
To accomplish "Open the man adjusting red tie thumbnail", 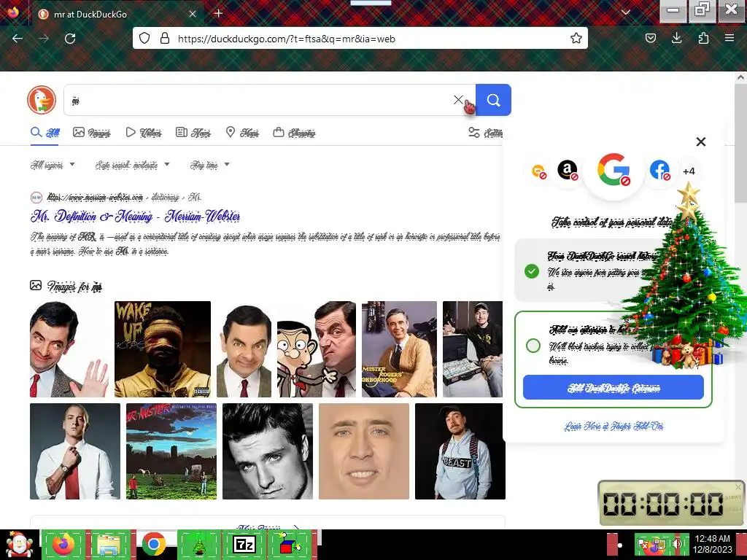I will [x=75, y=451].
